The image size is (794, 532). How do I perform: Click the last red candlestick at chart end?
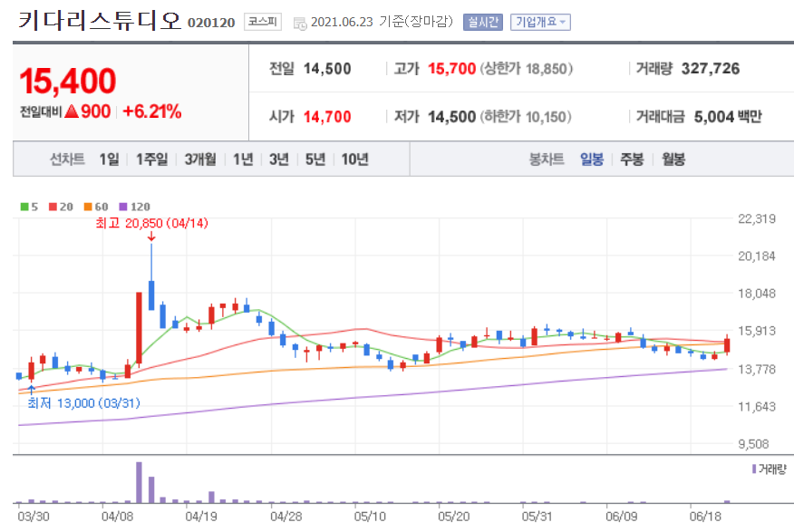(727, 345)
